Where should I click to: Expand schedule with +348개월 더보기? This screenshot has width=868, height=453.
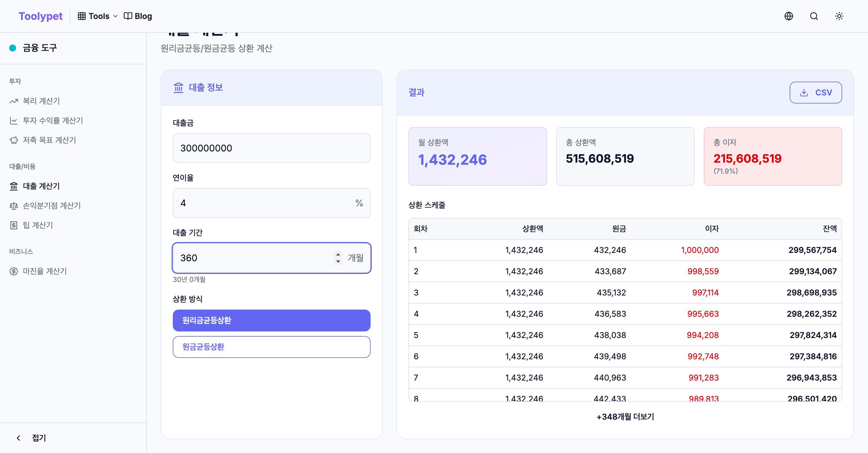[625, 417]
